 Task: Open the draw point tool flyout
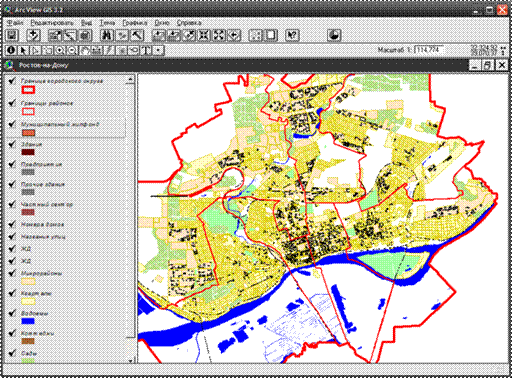click(x=159, y=50)
